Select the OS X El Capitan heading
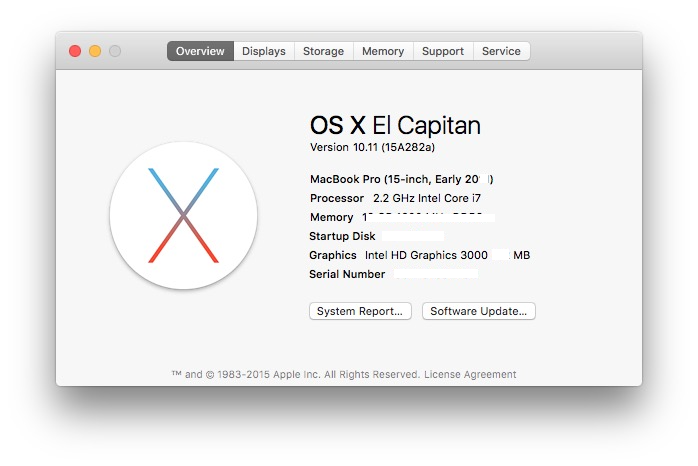 click(x=395, y=125)
